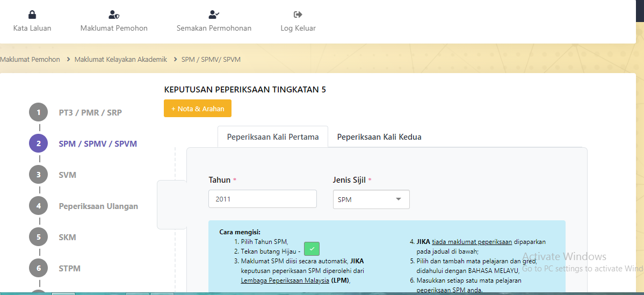Viewport: 644px width, 295px height.
Task: Open PT3 / PMR / SRP step label
Action: tap(90, 113)
